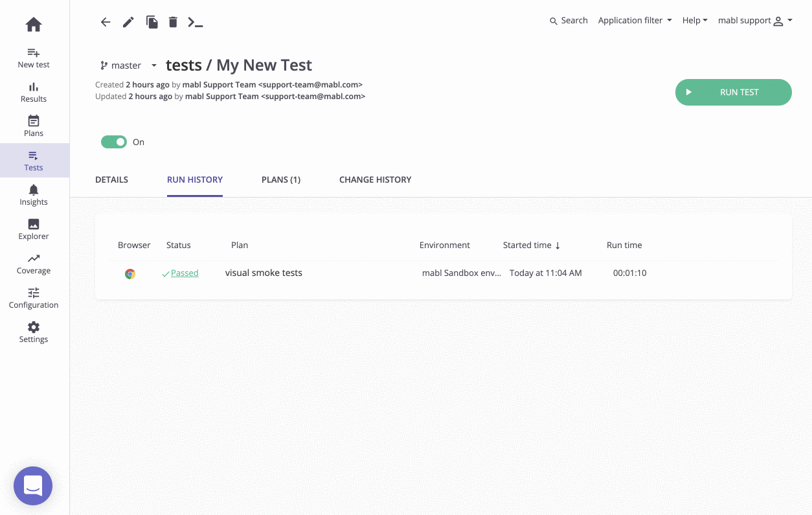Open the Application filter dropdown
The image size is (812, 515).
click(635, 21)
